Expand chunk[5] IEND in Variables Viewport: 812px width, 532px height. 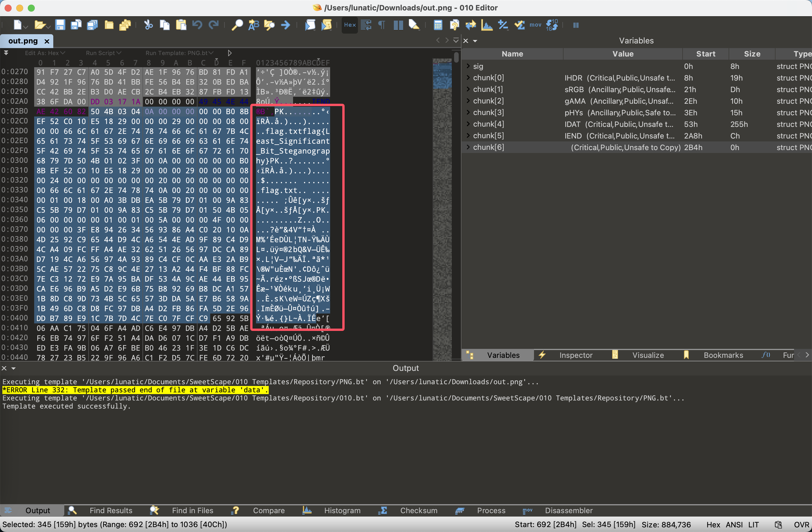coord(468,136)
